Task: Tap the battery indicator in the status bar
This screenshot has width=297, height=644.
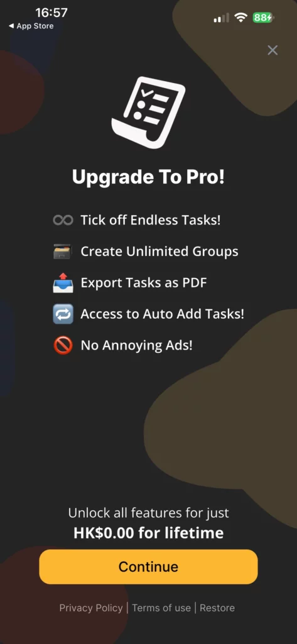Action: tap(263, 17)
